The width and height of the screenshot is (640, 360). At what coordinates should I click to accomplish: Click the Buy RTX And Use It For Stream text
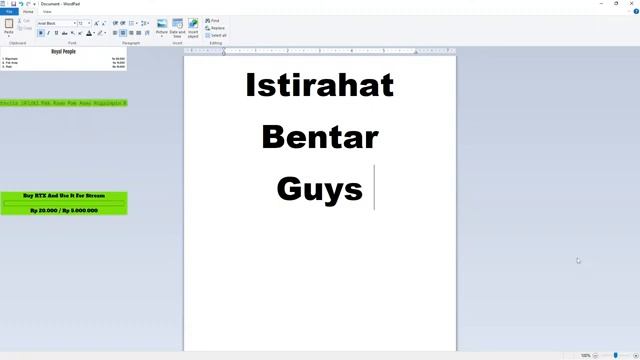pyautogui.click(x=64, y=196)
